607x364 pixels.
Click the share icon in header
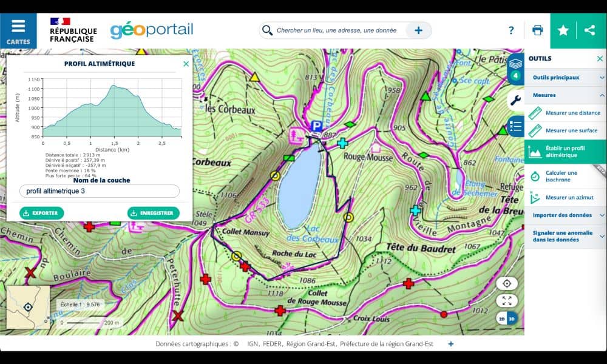(x=589, y=30)
